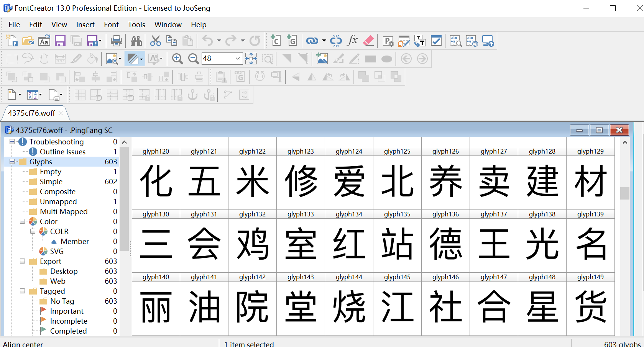Click the abc web test globe icon
Viewport: 644px width, 347px height.
[x=472, y=41]
